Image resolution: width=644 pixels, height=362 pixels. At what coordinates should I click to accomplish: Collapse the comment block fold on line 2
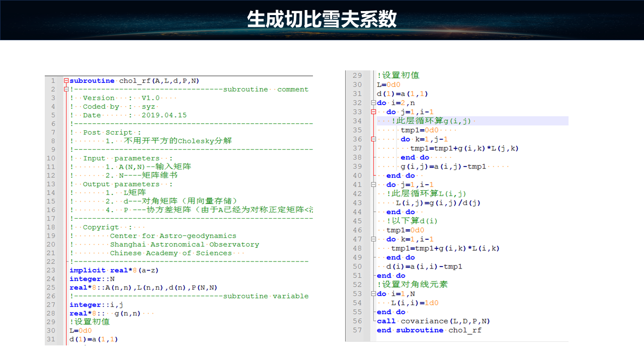[66, 89]
